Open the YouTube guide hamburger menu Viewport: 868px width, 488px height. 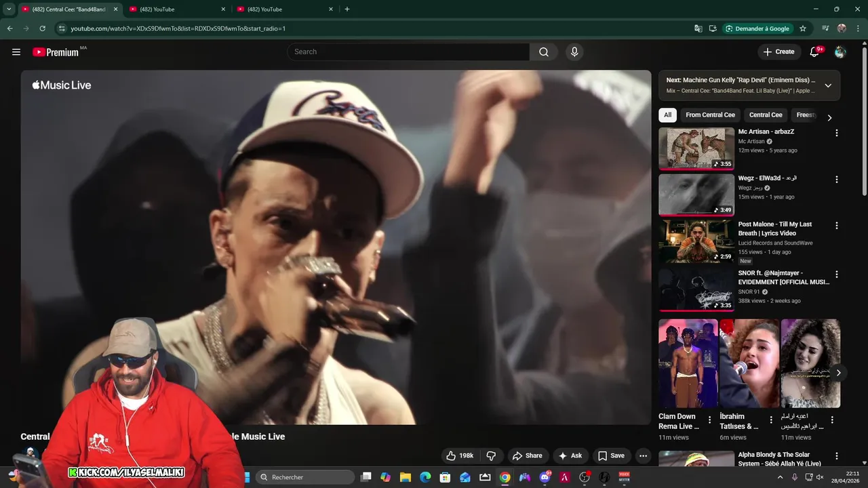pos(16,52)
